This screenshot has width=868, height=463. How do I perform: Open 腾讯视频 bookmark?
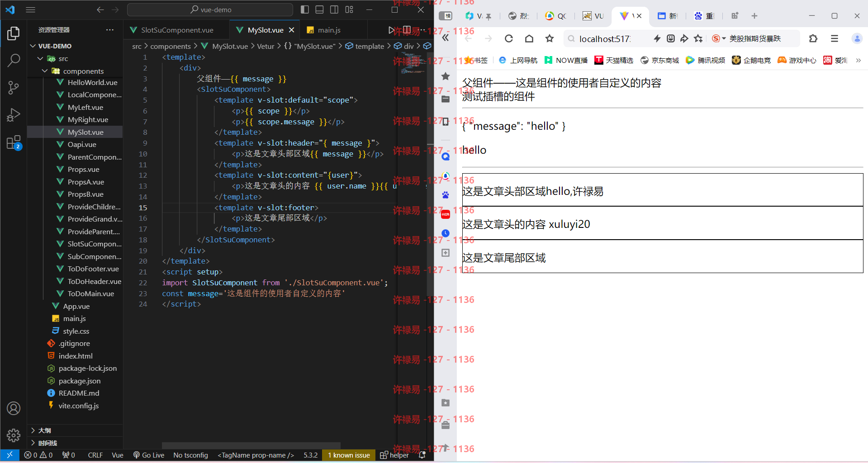(x=706, y=61)
